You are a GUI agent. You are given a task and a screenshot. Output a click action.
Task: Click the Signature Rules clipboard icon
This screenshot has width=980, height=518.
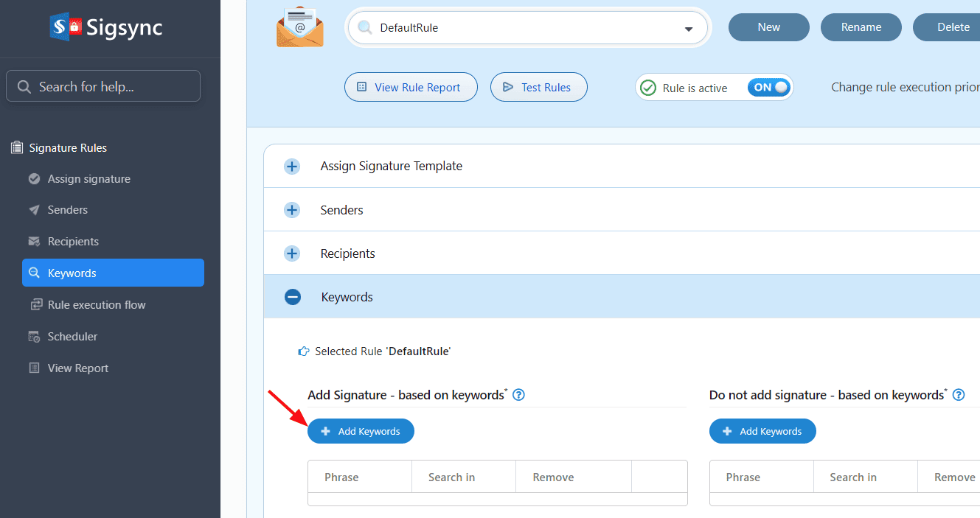17,148
